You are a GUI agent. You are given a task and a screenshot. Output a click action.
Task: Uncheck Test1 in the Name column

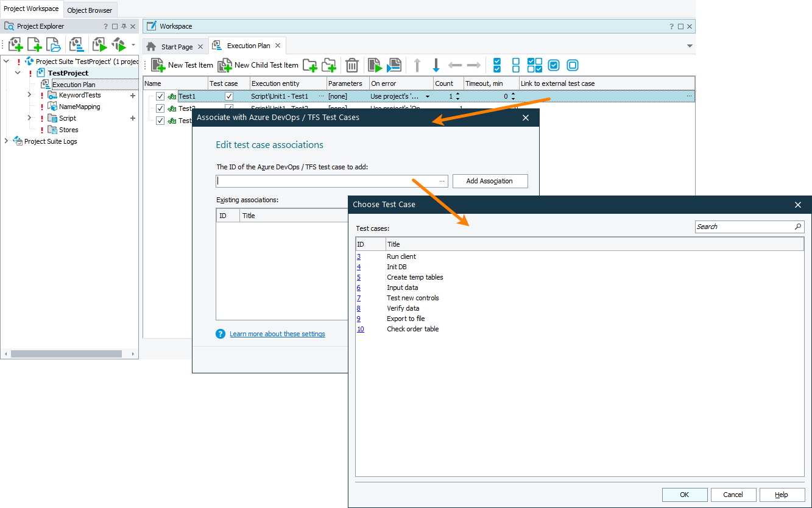tap(160, 96)
